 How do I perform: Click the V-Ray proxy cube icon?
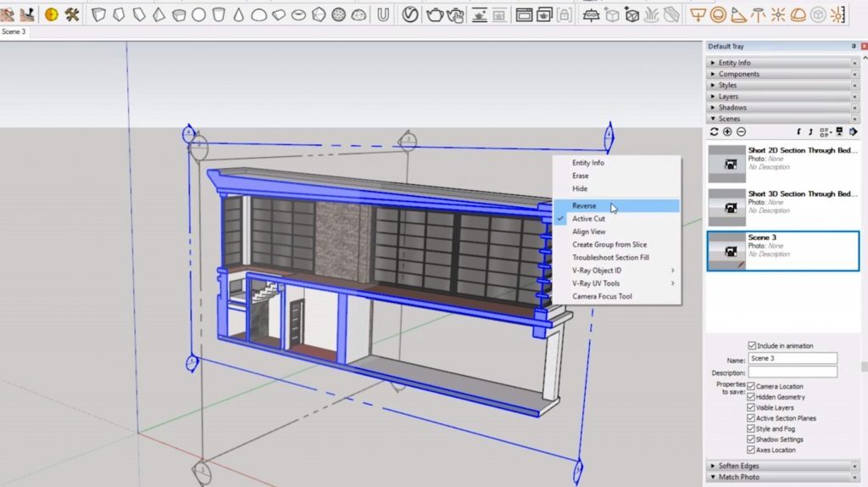coord(612,15)
